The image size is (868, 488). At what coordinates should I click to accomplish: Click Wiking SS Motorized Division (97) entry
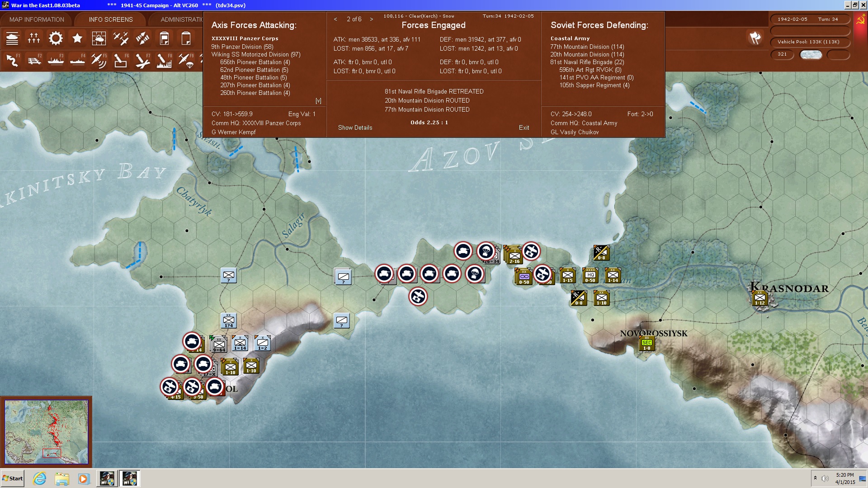coord(256,54)
